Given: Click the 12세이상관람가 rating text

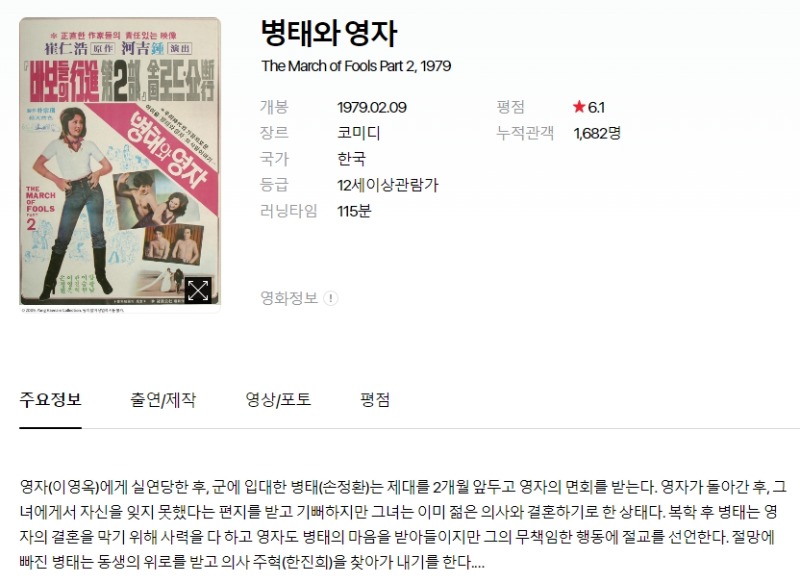Looking at the screenshot, I should point(388,185).
